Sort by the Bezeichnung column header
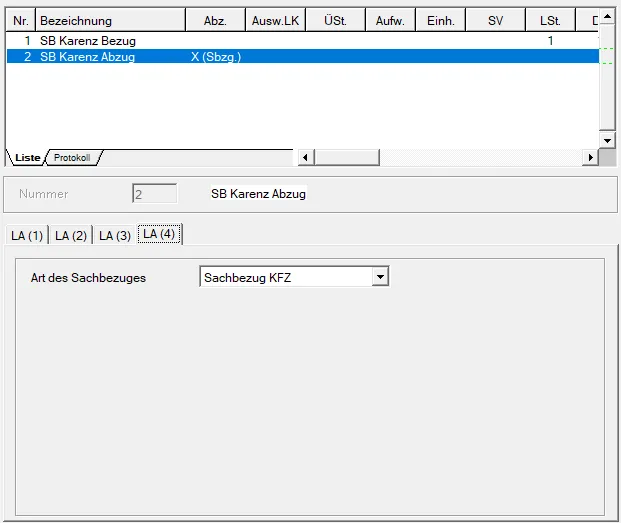 pos(110,21)
